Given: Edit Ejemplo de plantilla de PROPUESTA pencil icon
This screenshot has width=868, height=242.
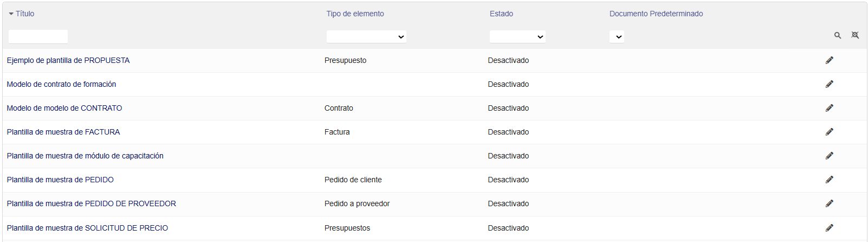Looking at the screenshot, I should coord(829,60).
